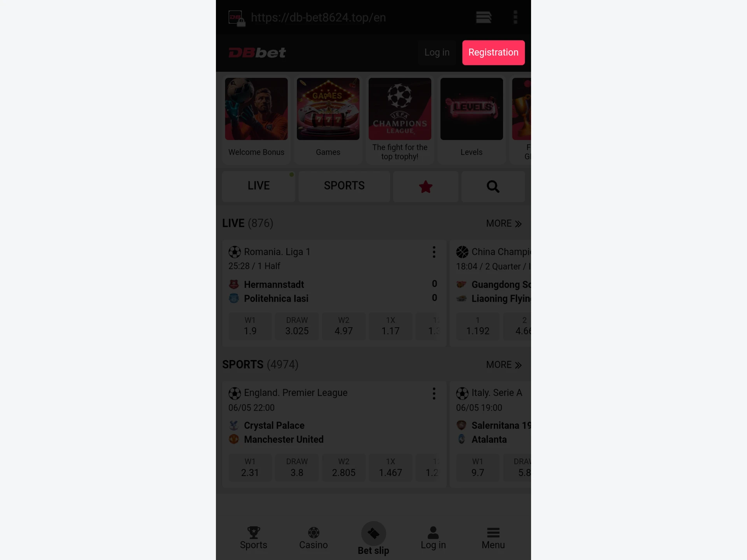Expand MORE sports events section
The height and width of the screenshot is (560, 747).
pyautogui.click(x=504, y=365)
